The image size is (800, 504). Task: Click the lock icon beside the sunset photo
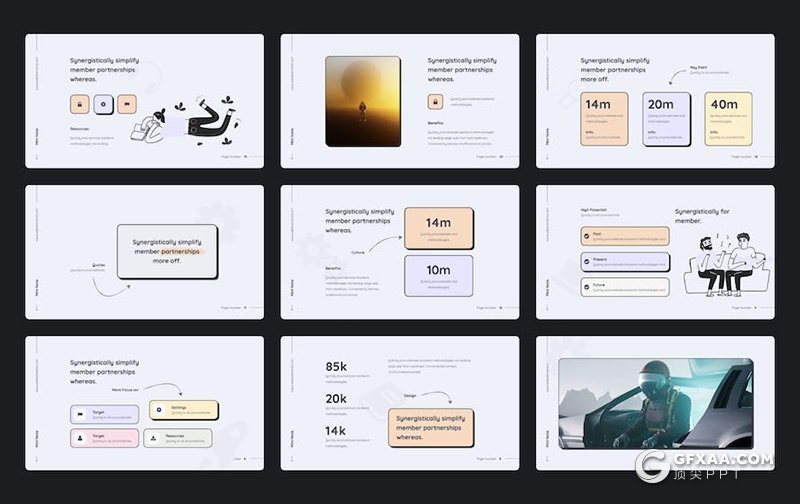[435, 101]
